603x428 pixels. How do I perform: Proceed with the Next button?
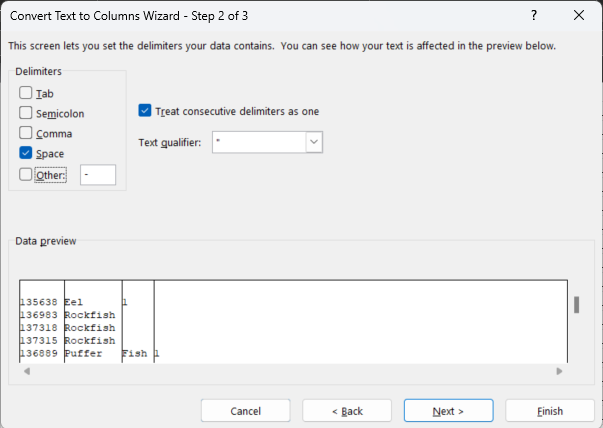(448, 411)
